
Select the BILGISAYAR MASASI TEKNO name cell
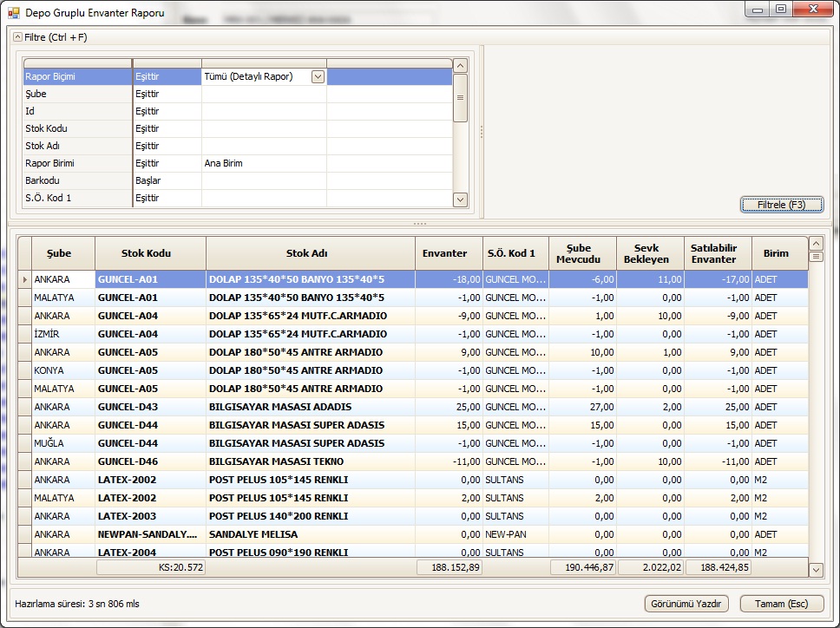point(311,461)
